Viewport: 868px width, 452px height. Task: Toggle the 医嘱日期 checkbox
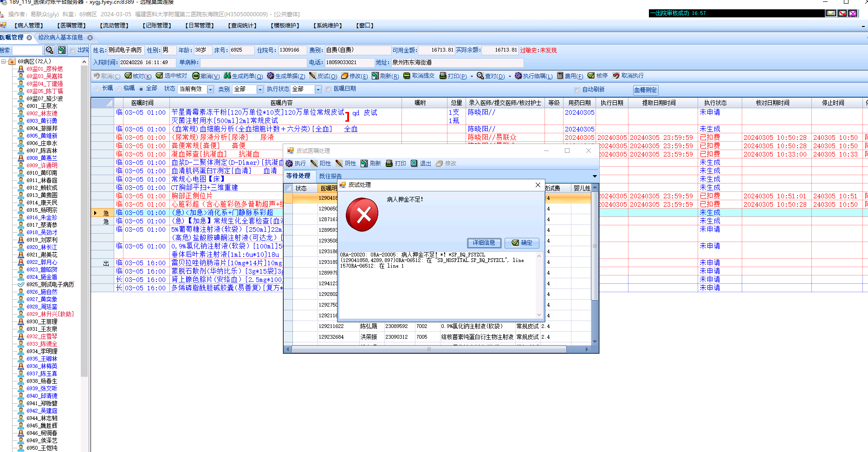(329, 89)
